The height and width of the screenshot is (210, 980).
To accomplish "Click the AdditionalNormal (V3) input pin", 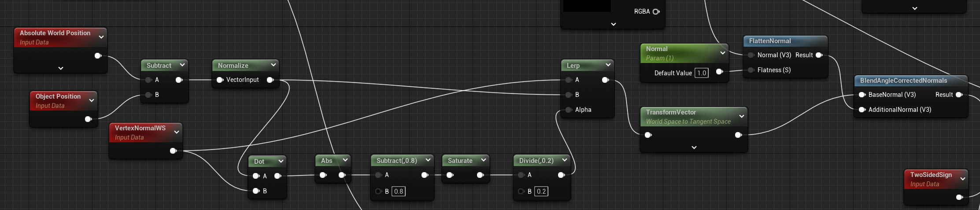I will click(x=862, y=110).
